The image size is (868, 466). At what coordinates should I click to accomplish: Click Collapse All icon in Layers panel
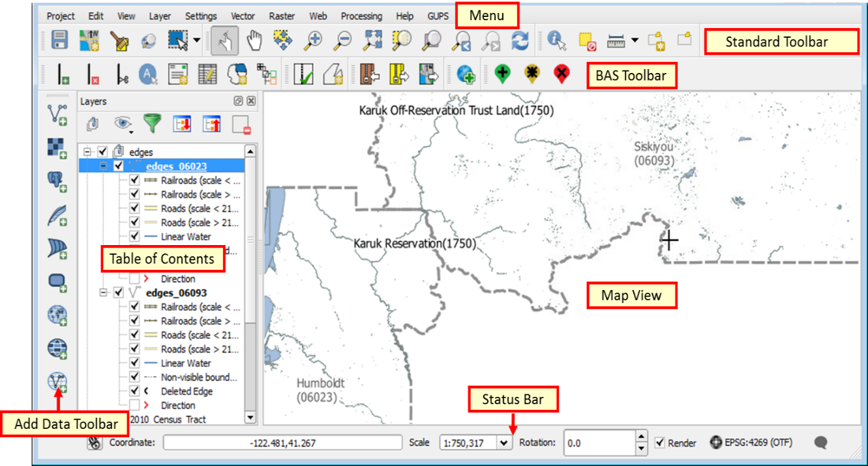coord(211,124)
